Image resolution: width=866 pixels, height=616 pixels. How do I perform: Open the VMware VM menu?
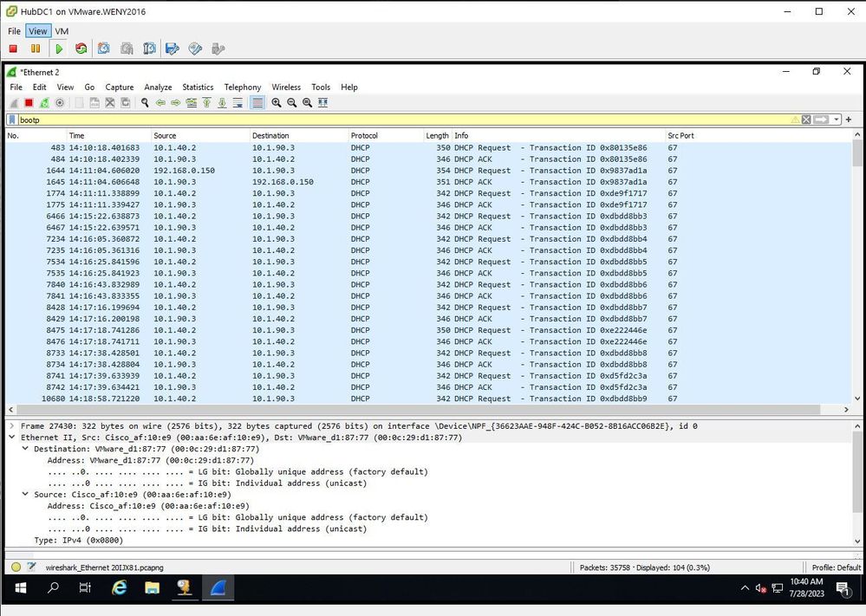coord(62,31)
